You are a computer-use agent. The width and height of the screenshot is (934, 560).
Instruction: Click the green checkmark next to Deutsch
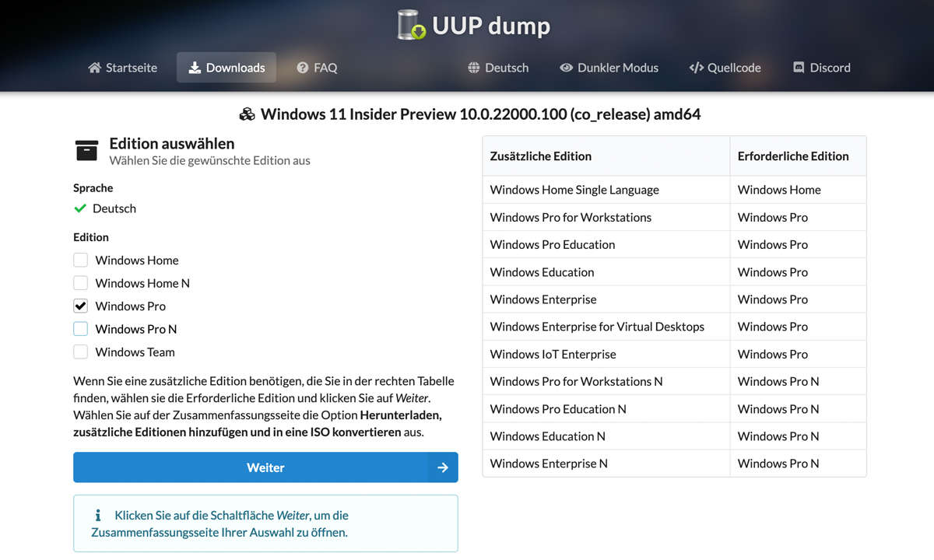click(79, 208)
